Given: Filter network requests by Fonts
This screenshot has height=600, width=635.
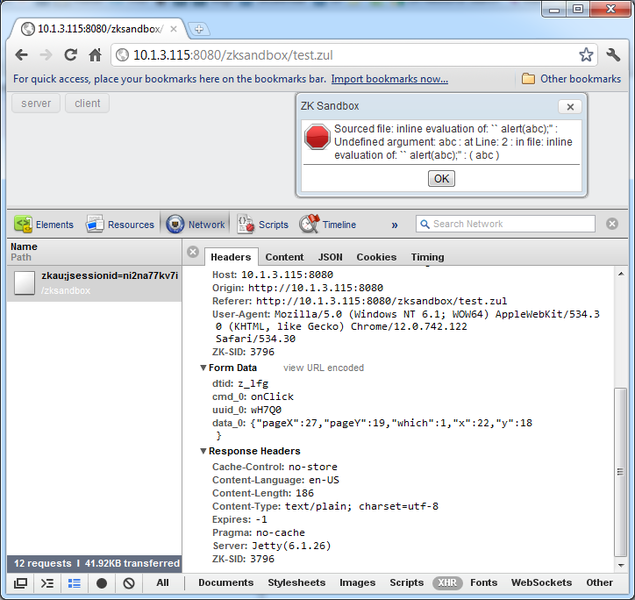Looking at the screenshot, I should coord(484,583).
